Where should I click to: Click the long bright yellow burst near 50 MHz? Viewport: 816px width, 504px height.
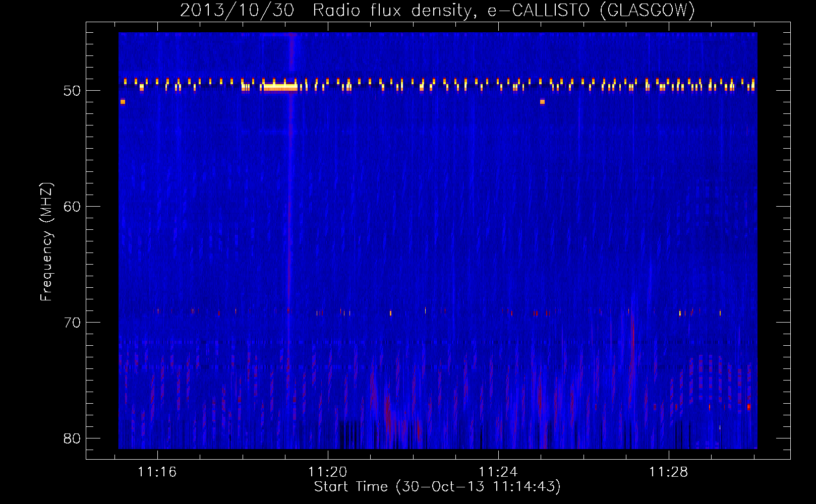click(x=280, y=87)
